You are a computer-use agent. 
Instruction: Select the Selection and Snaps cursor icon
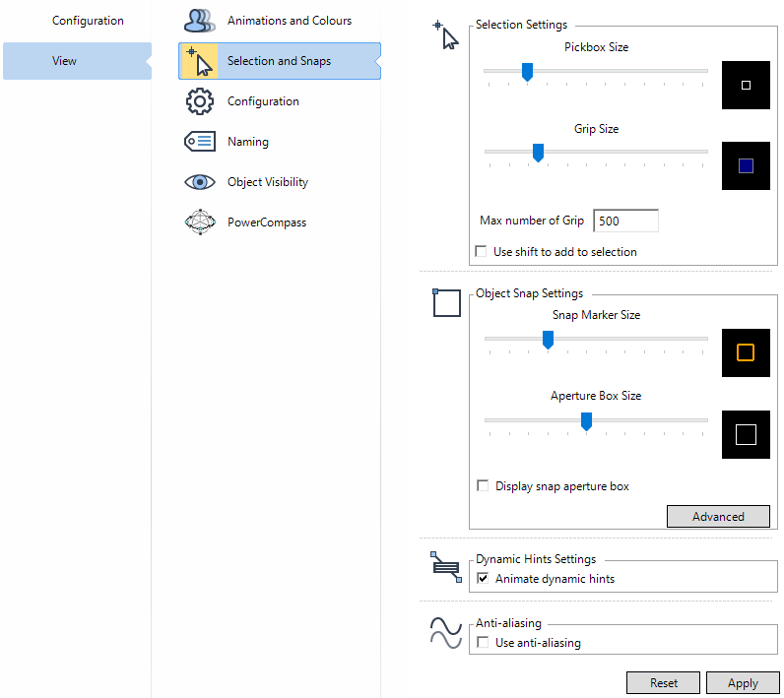coord(200,61)
